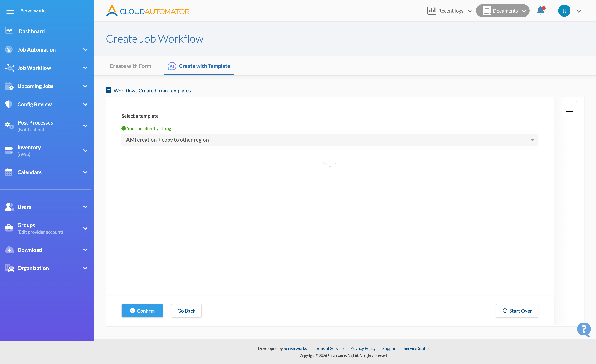Click the Upcoming Jobs calendar-clock icon
Screen dimensions: 596x364
coord(9,86)
